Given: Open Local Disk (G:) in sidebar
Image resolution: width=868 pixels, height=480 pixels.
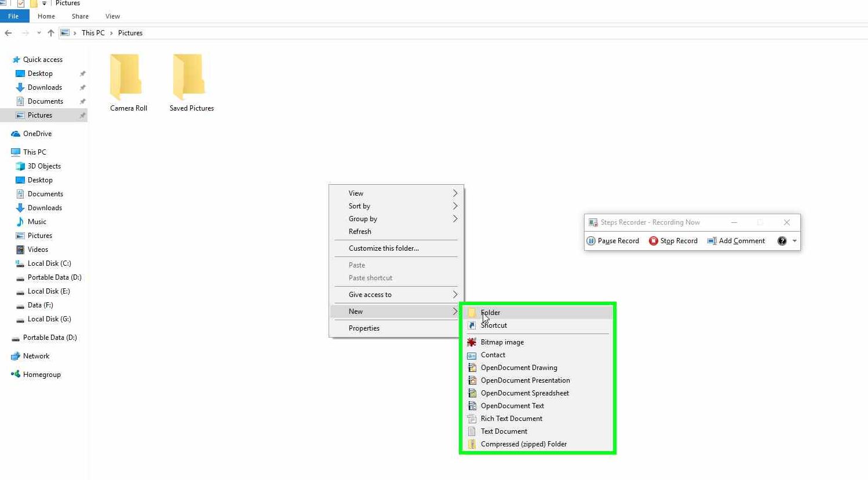Looking at the screenshot, I should pyautogui.click(x=49, y=319).
